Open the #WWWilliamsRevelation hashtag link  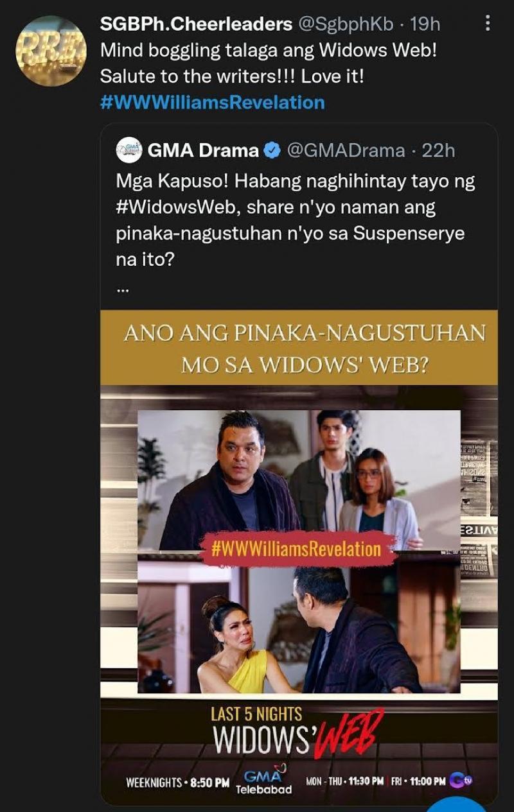(212, 102)
